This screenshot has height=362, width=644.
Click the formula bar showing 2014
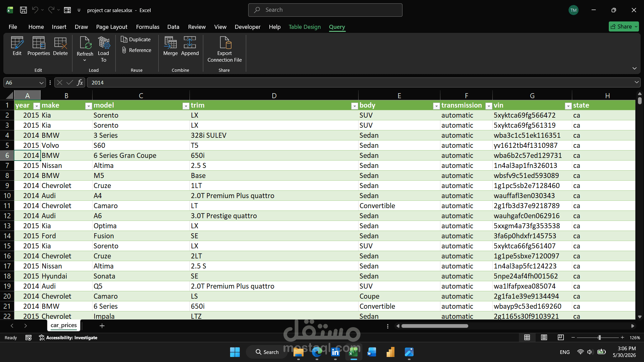[363, 82]
